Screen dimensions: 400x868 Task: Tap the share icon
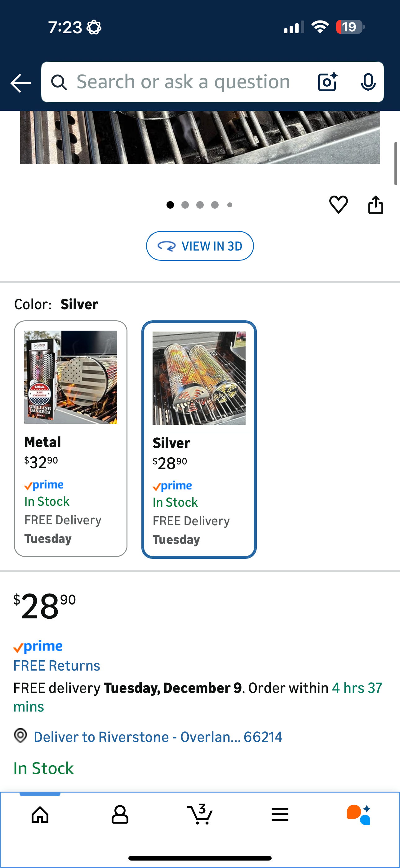[376, 205]
